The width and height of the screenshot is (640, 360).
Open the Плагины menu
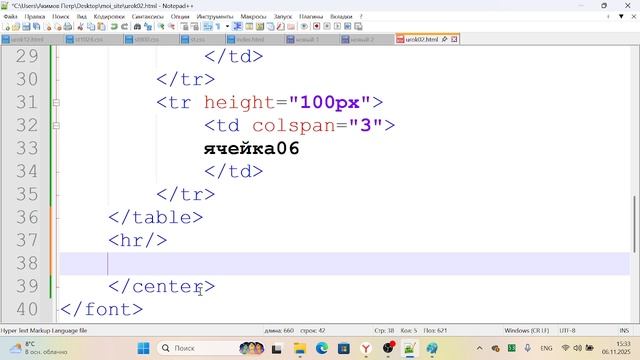click(311, 16)
